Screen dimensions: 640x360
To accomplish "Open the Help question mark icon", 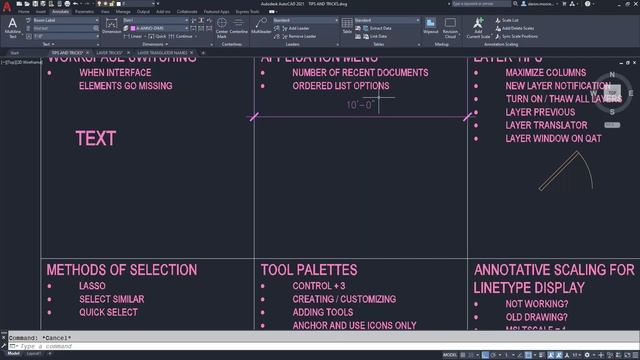I will [x=587, y=4].
